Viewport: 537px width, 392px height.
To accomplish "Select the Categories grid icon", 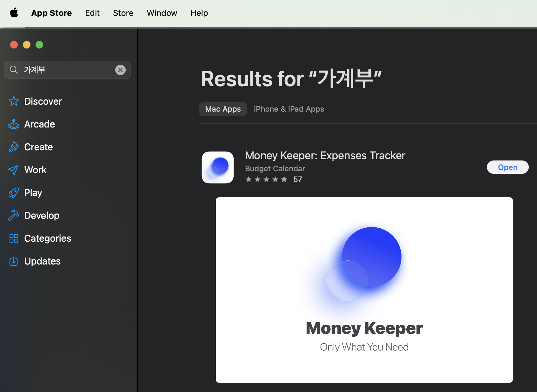I will [x=14, y=238].
